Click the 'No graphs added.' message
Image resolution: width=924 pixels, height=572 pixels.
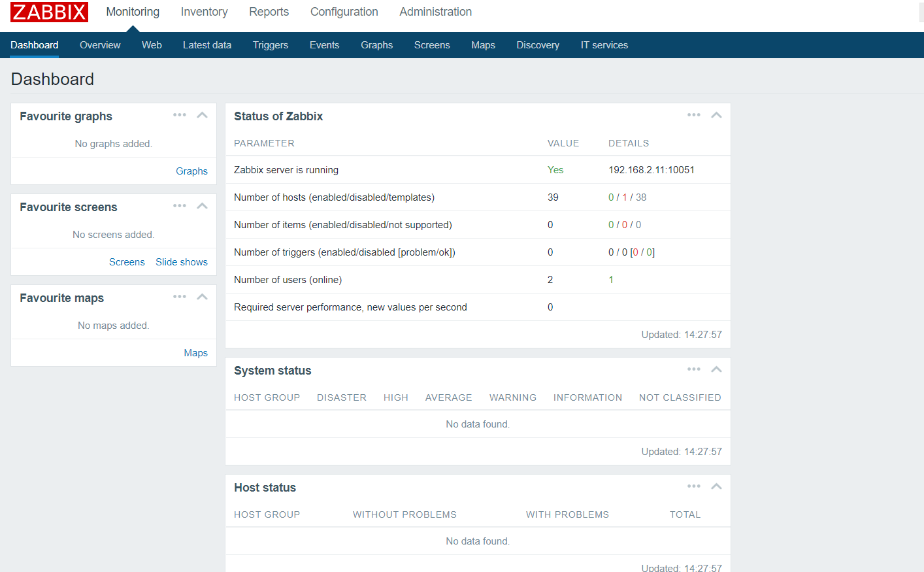[114, 144]
